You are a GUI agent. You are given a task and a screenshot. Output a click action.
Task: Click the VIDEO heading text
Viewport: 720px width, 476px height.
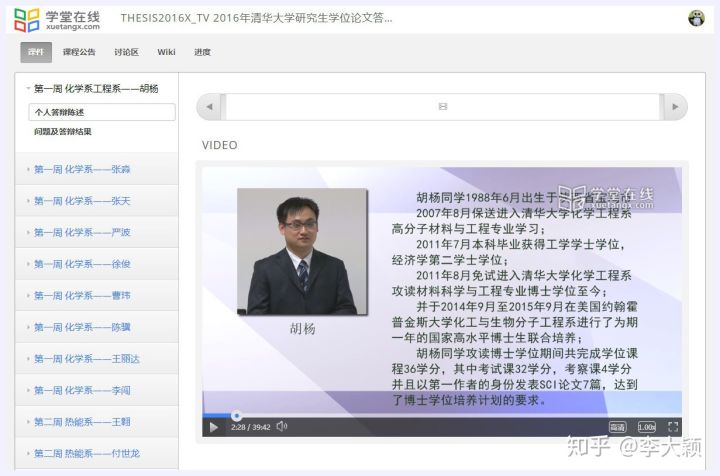[219, 146]
